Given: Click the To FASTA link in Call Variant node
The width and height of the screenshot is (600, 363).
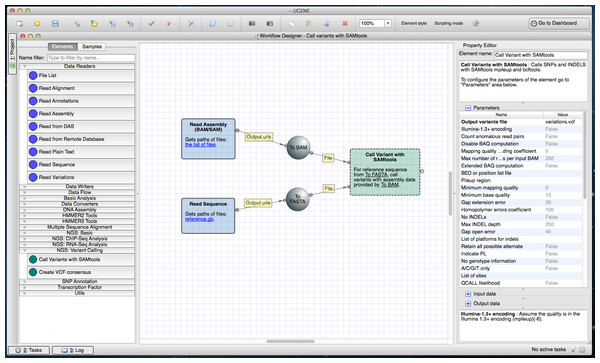Looking at the screenshot, I should coord(376,174).
